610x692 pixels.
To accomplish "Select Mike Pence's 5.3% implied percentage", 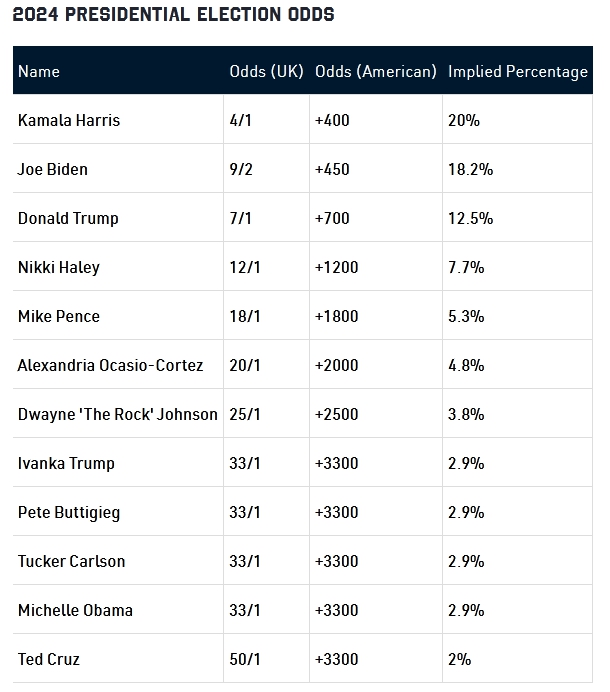I will pyautogui.click(x=466, y=316).
